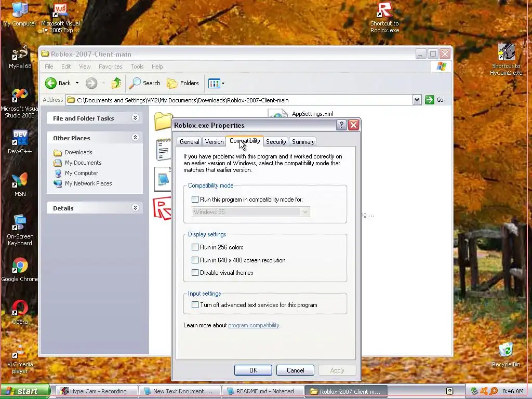Click the orange magnifier tray icon
The image size is (532, 399).
click(x=494, y=391)
